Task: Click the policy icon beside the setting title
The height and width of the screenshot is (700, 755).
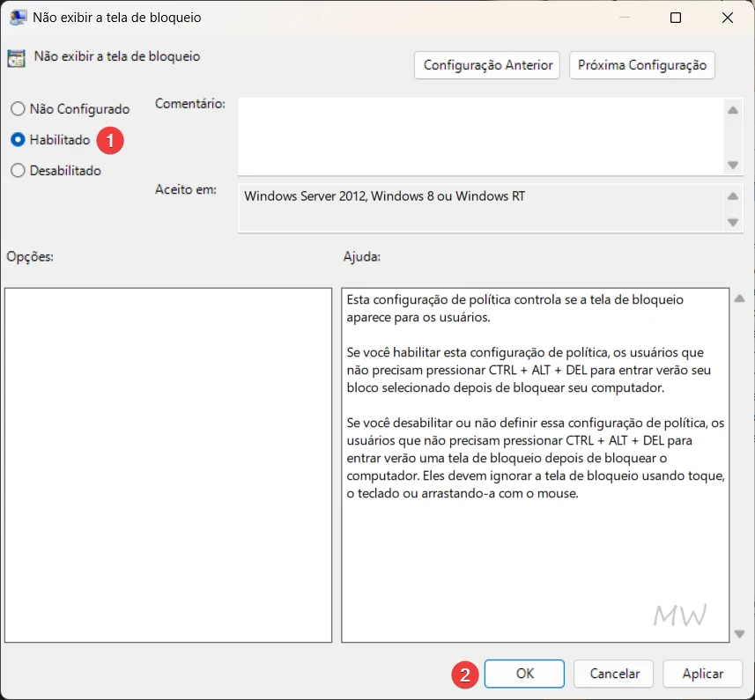Action: 15,56
